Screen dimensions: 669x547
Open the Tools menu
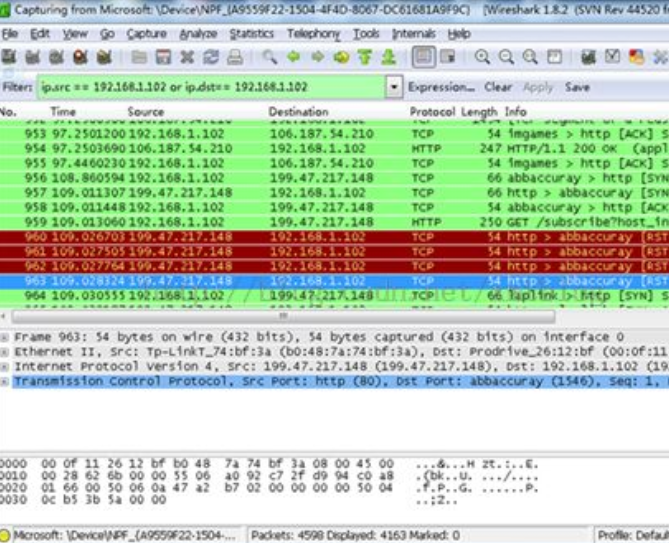pyautogui.click(x=366, y=34)
